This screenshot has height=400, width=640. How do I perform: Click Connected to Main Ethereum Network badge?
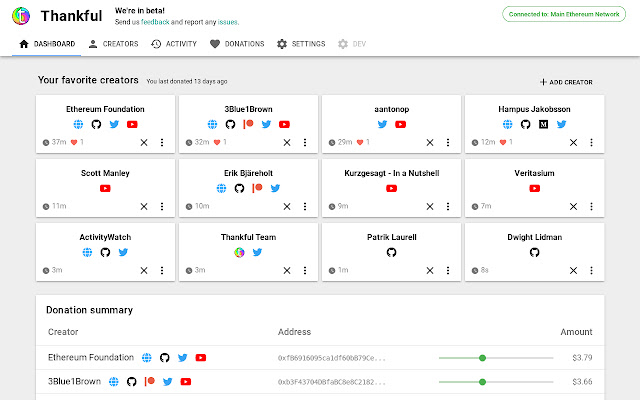click(x=564, y=14)
